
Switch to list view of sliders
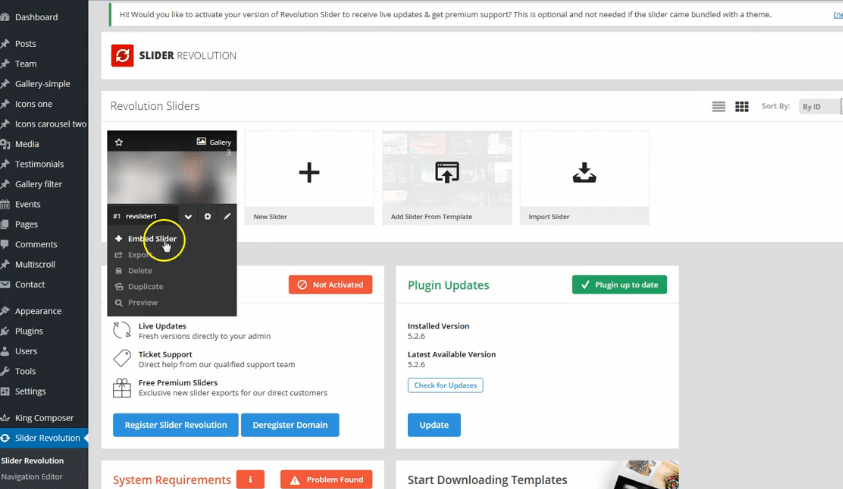click(719, 106)
